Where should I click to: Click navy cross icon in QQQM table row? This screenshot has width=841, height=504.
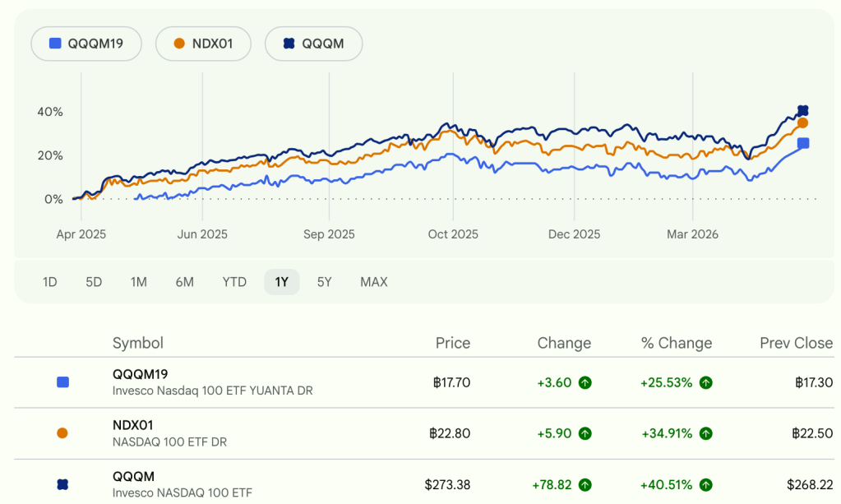point(62,485)
